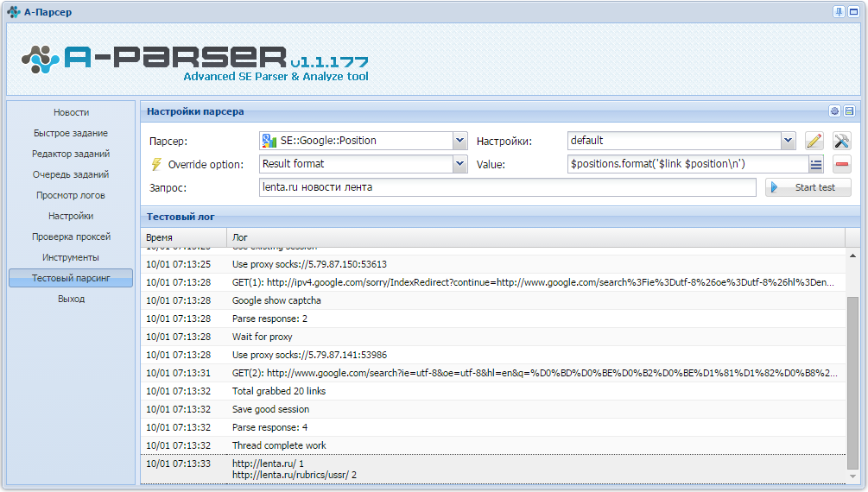Viewport: 868px width, 492px height.
Task: Select the 'Save good session' log row
Action: tap(492, 409)
